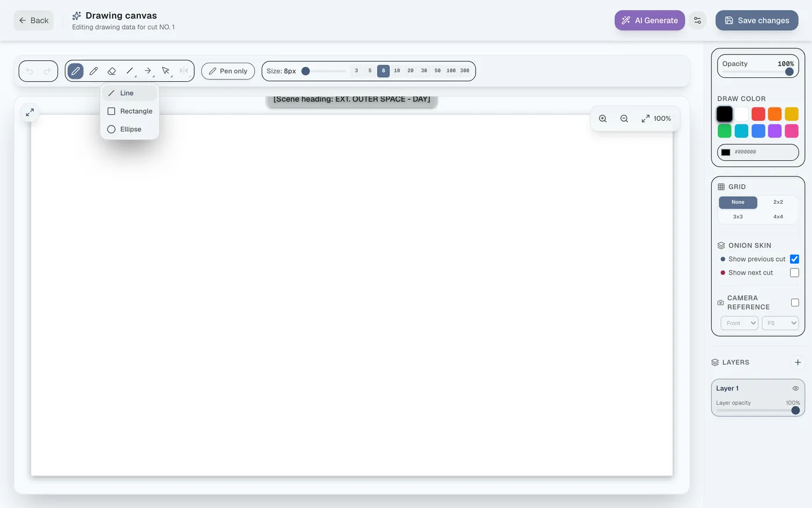Pick the orange color swatch
The width and height of the screenshot is (812, 508).
[x=775, y=114]
